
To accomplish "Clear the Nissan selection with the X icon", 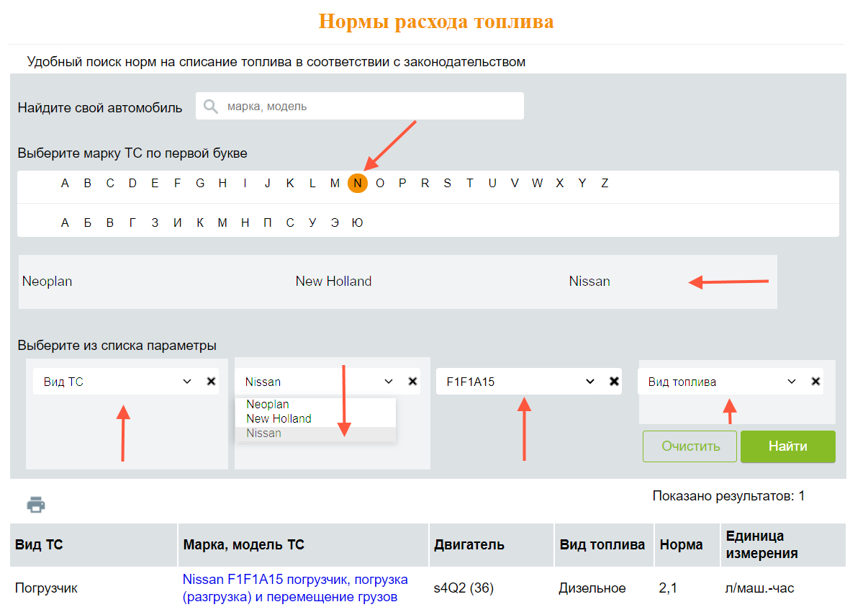I will (x=412, y=382).
